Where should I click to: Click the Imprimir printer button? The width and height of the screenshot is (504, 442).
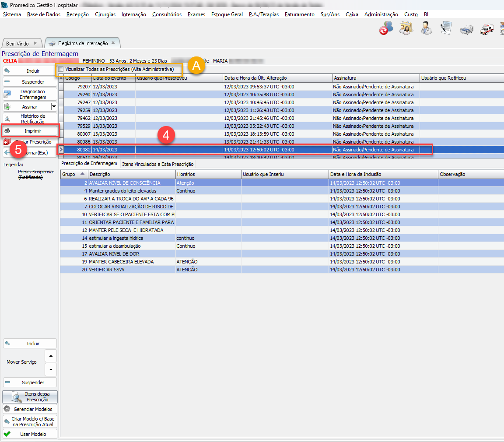point(30,130)
